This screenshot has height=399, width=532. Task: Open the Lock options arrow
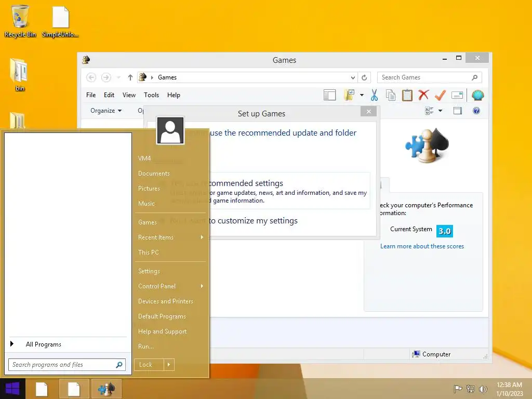click(169, 365)
